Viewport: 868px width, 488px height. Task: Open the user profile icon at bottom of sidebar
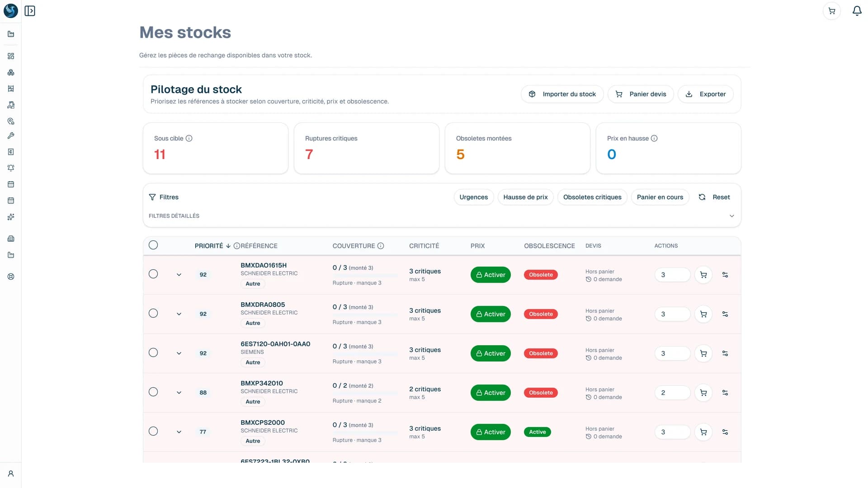tap(11, 474)
